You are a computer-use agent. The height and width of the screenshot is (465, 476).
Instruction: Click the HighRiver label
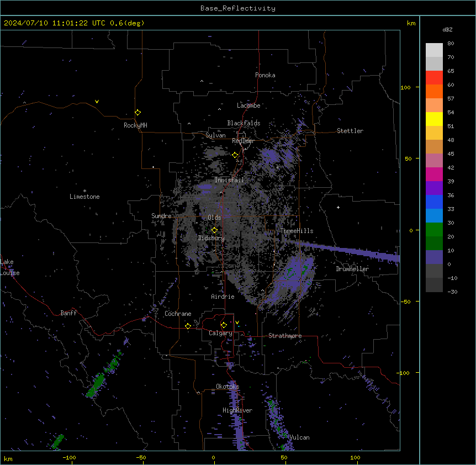(237, 410)
